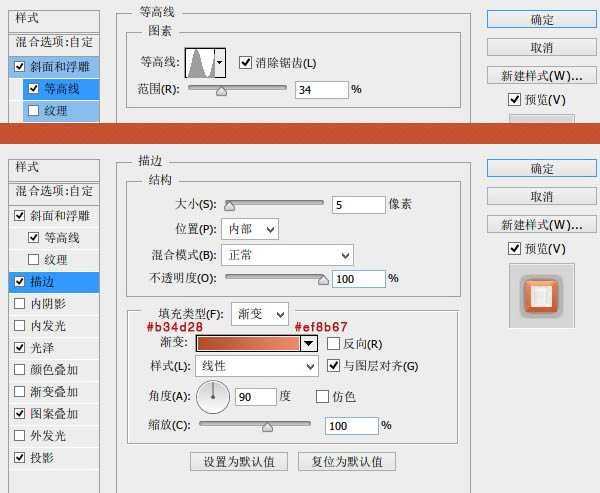
Task: Click 设置为默认值 set as default button
Action: 239,461
